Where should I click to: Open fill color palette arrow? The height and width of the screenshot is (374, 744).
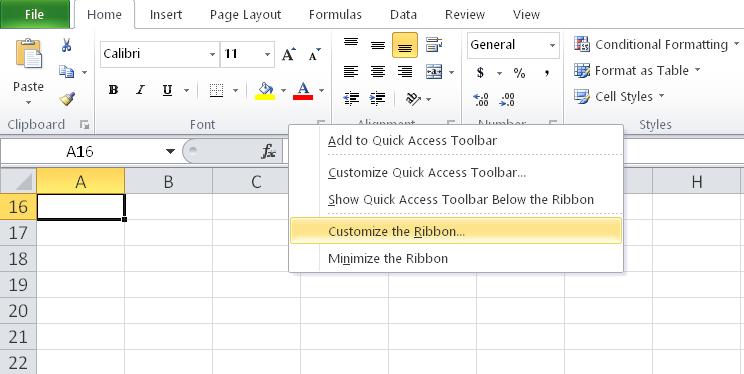(x=283, y=90)
